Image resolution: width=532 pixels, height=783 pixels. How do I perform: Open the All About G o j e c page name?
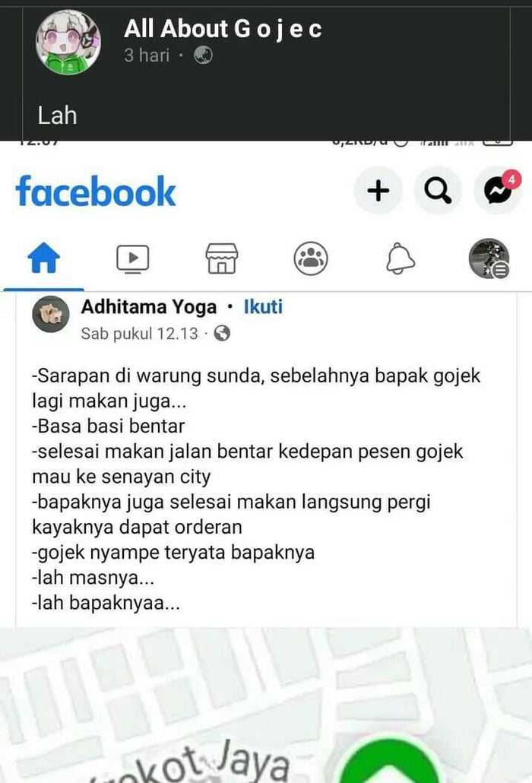[223, 29]
